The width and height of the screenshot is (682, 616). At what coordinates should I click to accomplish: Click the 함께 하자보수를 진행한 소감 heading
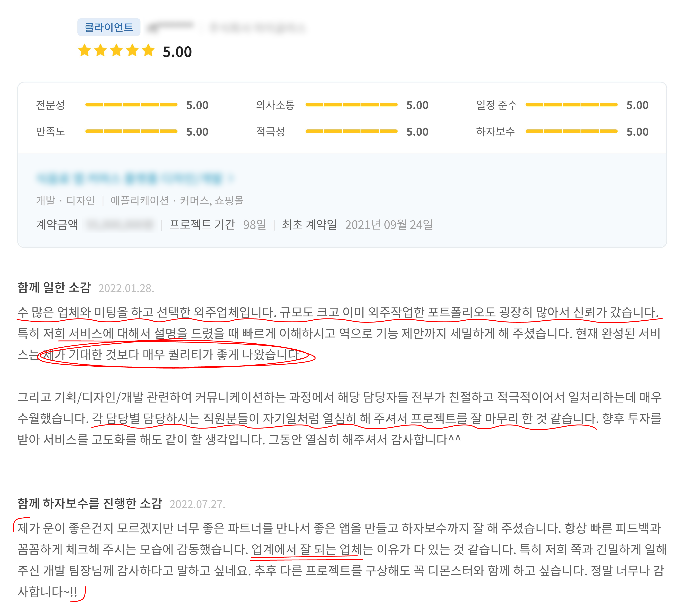[90, 503]
